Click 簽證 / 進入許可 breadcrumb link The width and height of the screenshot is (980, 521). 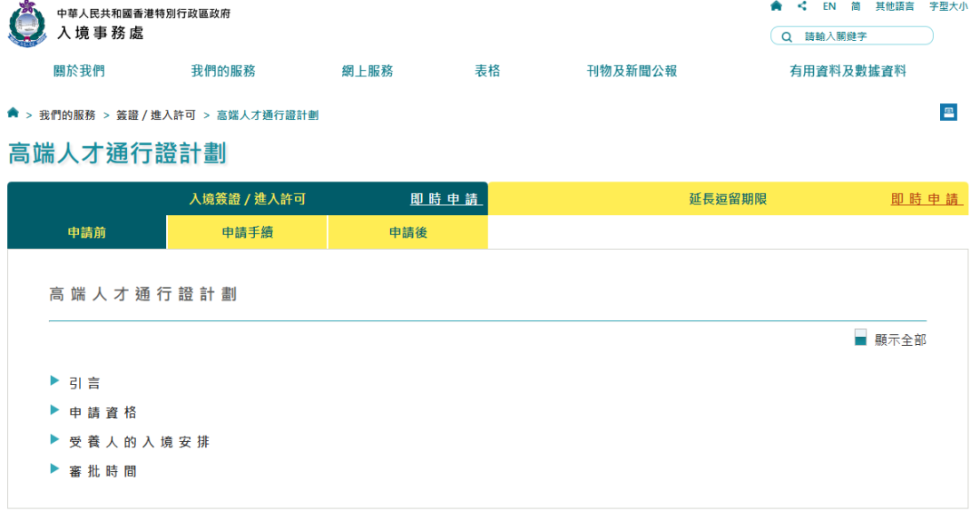[155, 115]
